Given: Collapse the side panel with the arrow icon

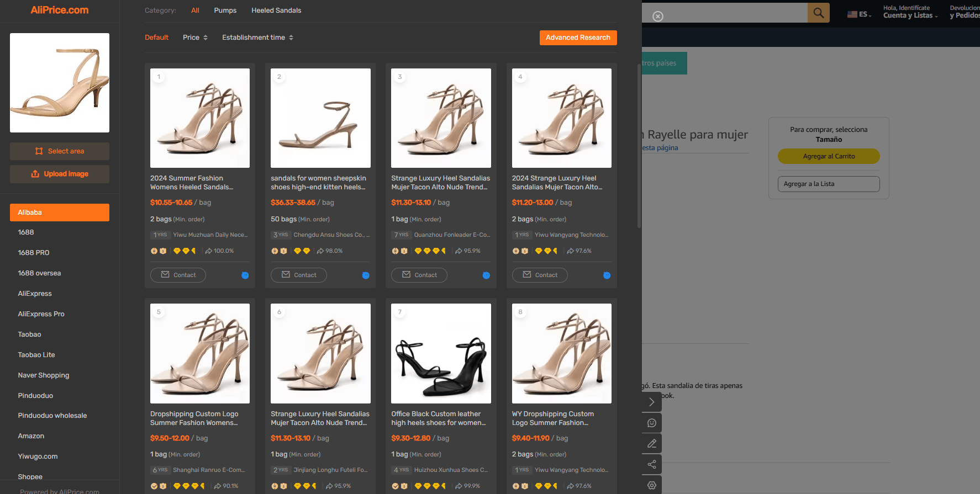Looking at the screenshot, I should (x=652, y=402).
